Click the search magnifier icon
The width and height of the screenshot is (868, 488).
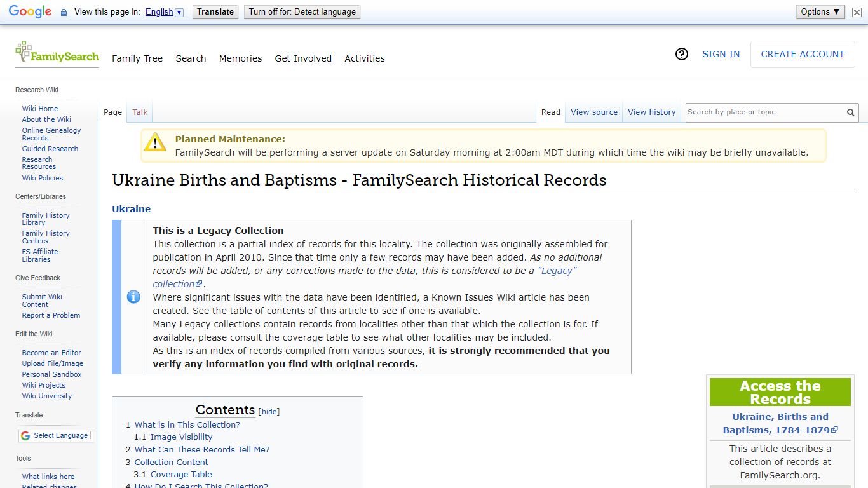pos(850,112)
